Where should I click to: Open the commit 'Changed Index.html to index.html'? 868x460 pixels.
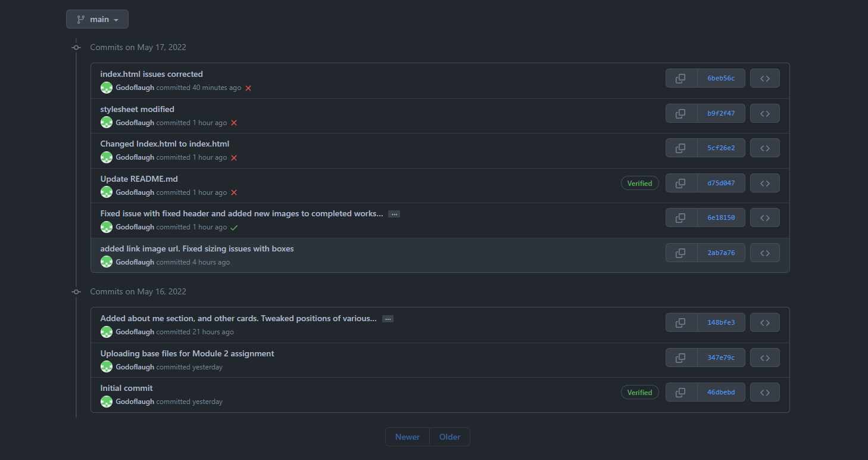tap(165, 143)
